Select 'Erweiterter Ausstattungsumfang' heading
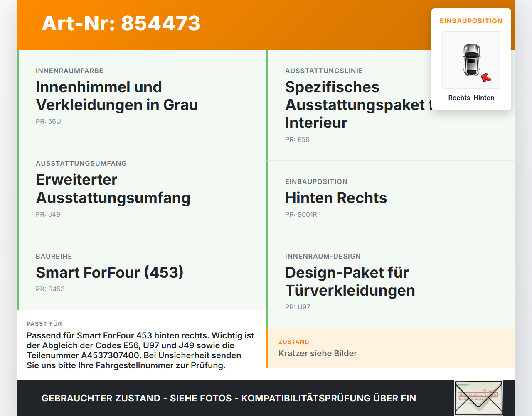 pyautogui.click(x=113, y=188)
